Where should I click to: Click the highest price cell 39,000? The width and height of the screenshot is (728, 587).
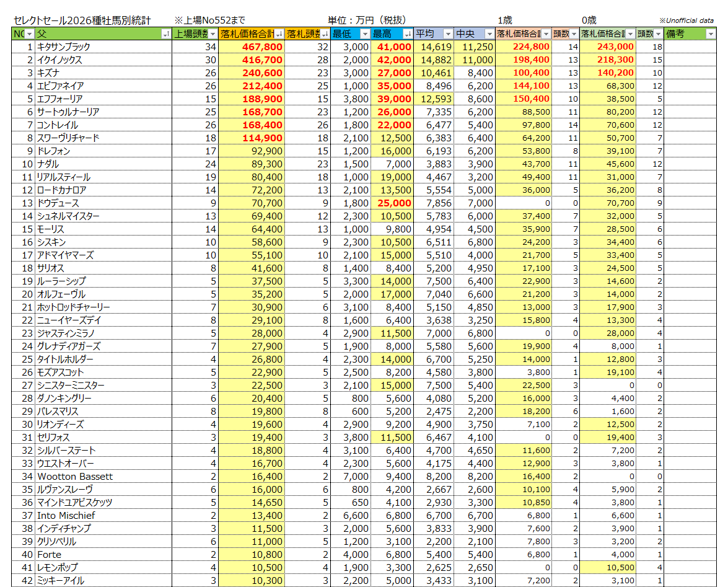392,99
